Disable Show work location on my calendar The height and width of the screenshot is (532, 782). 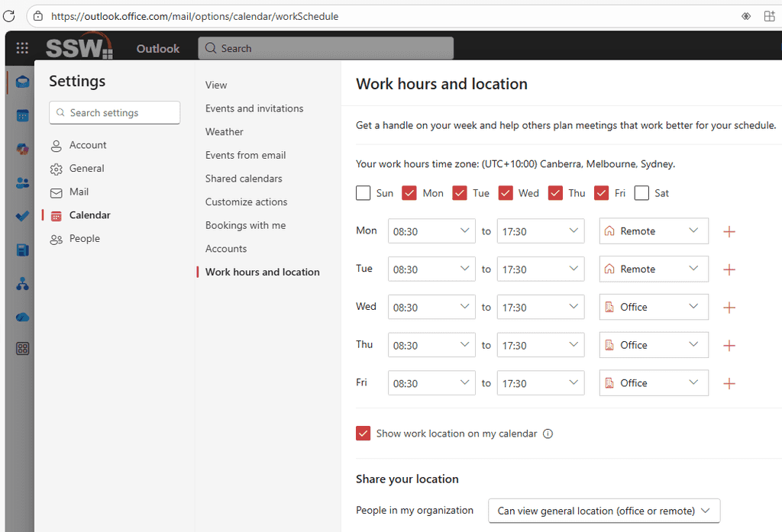pyautogui.click(x=363, y=433)
